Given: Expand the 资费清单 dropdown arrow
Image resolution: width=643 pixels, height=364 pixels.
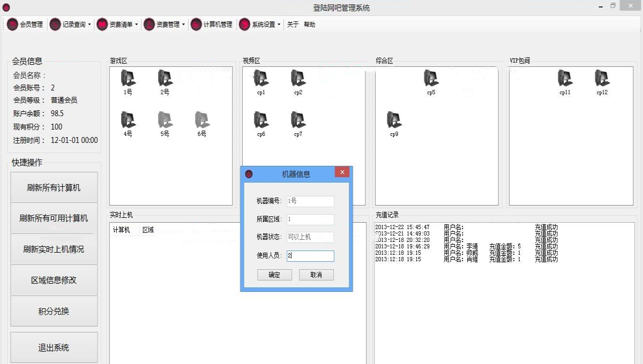Looking at the screenshot, I should click(x=136, y=25).
